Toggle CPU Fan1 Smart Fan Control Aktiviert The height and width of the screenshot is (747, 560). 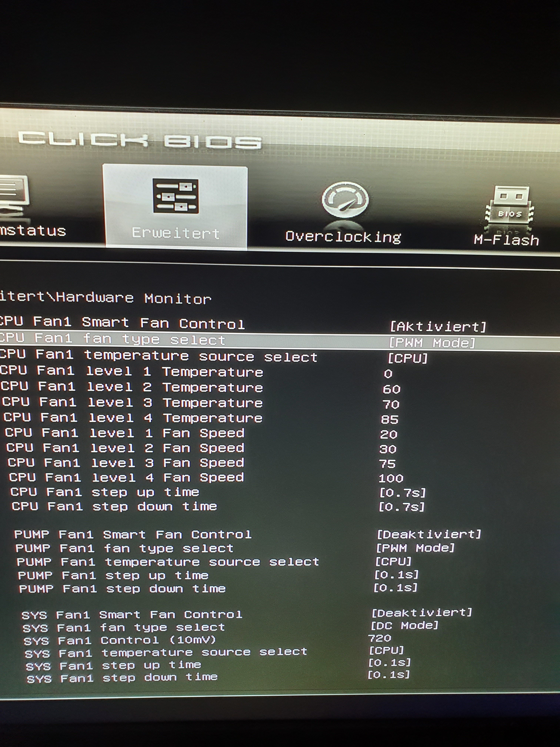(438, 327)
